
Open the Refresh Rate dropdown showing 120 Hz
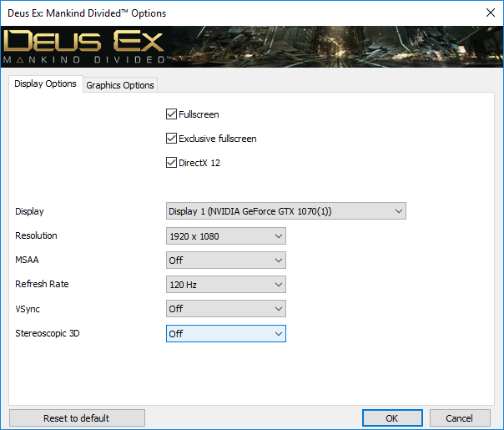[x=226, y=285]
